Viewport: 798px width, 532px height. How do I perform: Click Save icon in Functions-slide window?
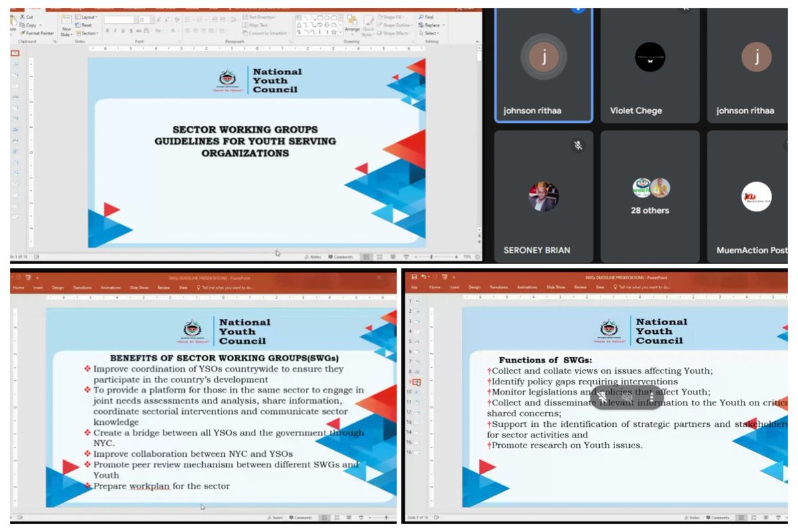(x=414, y=277)
